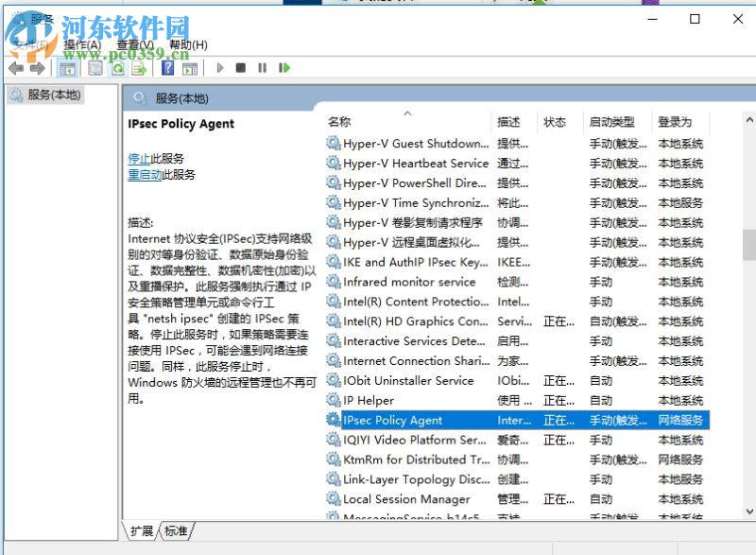Start the service with the play icon

pyautogui.click(x=219, y=68)
